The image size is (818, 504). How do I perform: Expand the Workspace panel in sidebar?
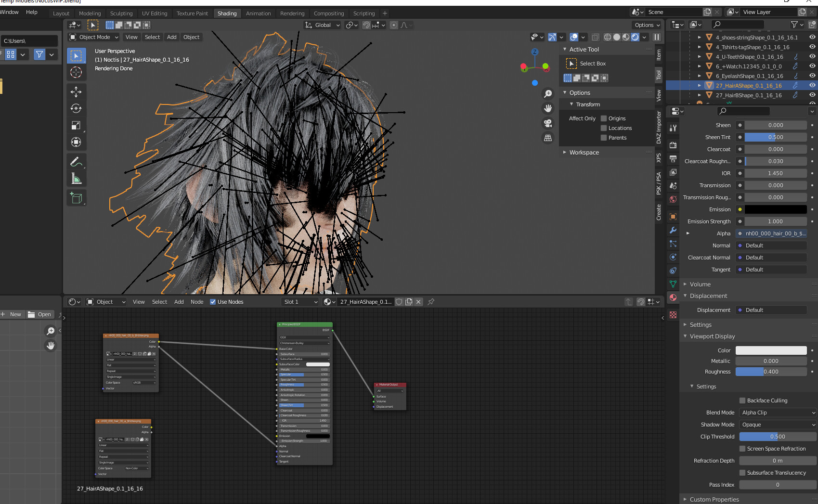(x=584, y=152)
